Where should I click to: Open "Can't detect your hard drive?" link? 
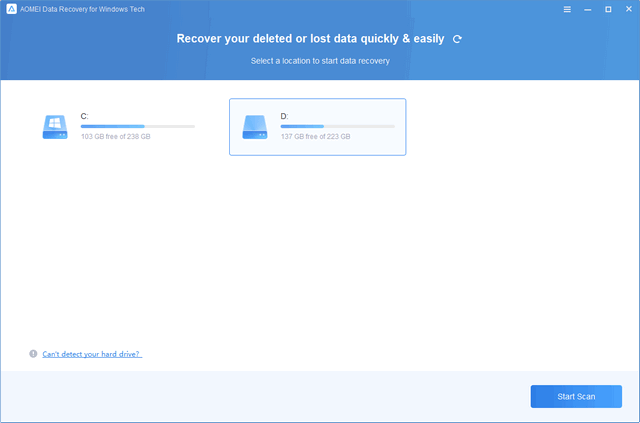point(92,354)
